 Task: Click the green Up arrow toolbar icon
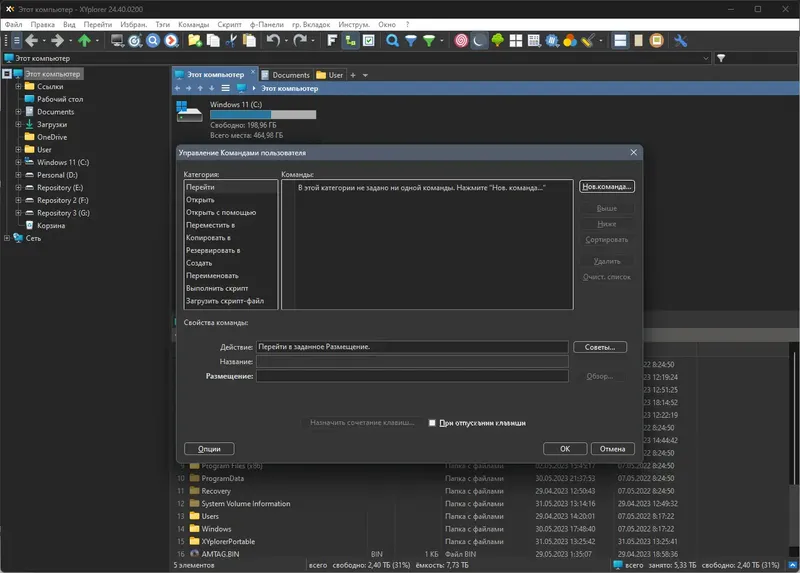84,41
